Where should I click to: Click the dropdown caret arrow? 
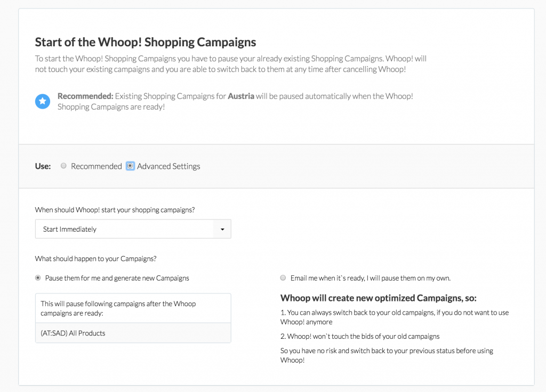pyautogui.click(x=222, y=229)
